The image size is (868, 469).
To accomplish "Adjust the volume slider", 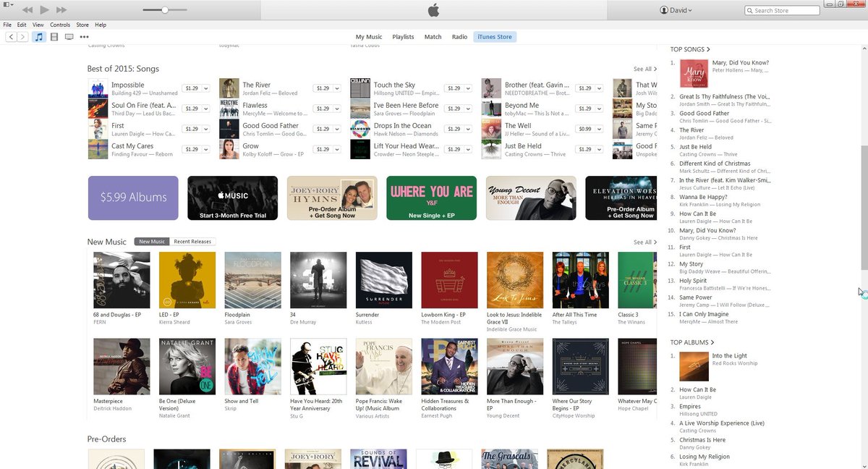I will tap(164, 10).
